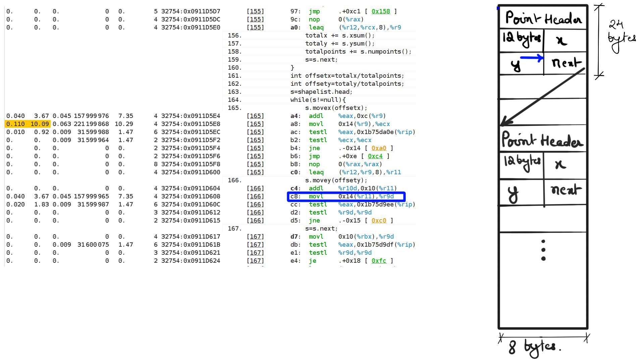Click the address 32754:0x0911D600
644x362 pixels.
pyautogui.click(x=191, y=172)
